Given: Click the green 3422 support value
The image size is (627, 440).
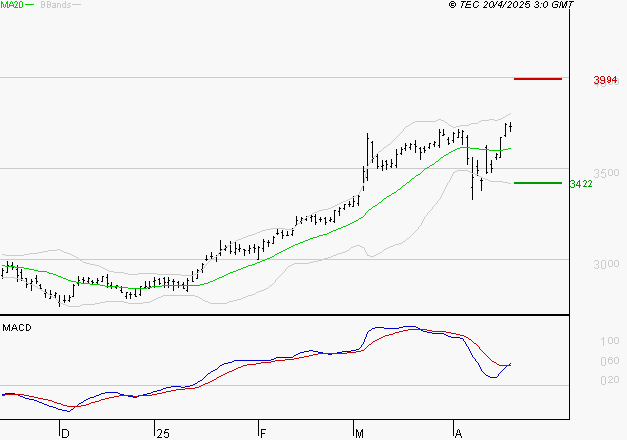Looking at the screenshot, I should [x=581, y=184].
